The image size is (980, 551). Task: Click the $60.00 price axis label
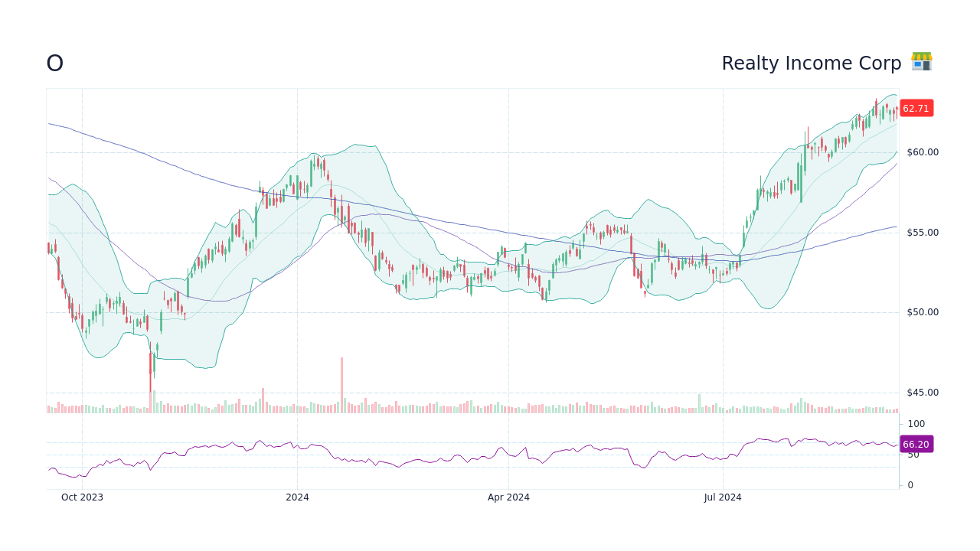click(923, 152)
